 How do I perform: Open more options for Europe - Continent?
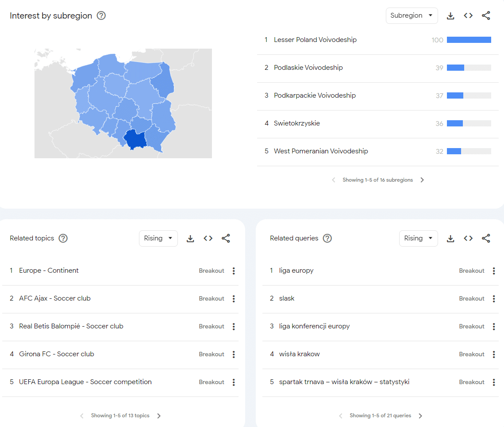coord(234,271)
